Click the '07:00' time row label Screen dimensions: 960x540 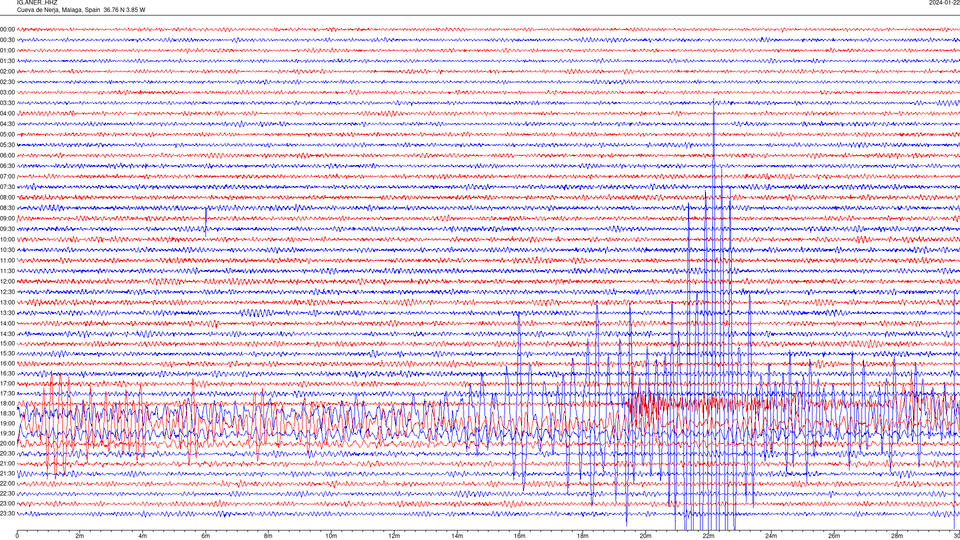coord(7,176)
